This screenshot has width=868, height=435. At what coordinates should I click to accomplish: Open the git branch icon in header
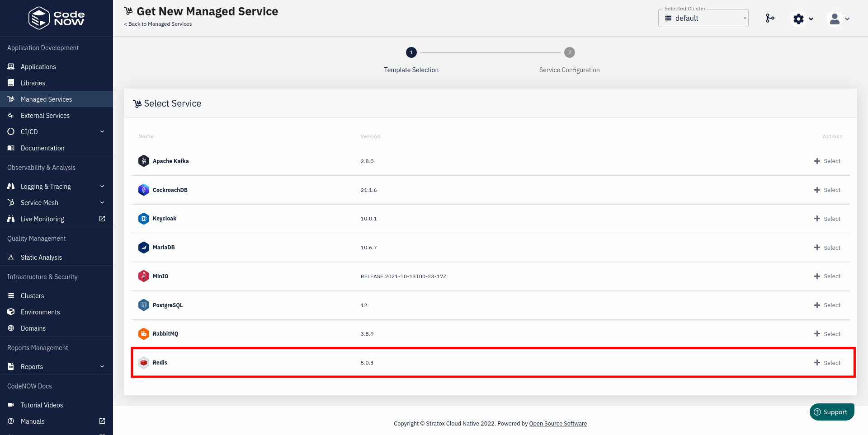pyautogui.click(x=770, y=18)
